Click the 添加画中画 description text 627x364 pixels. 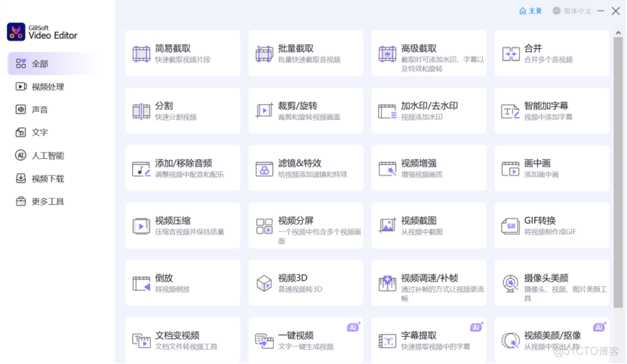pyautogui.click(x=542, y=175)
